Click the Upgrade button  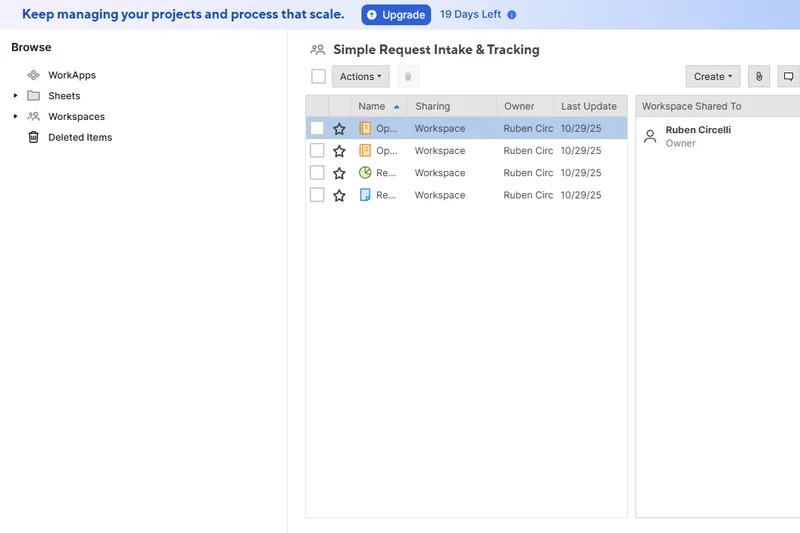click(x=396, y=15)
